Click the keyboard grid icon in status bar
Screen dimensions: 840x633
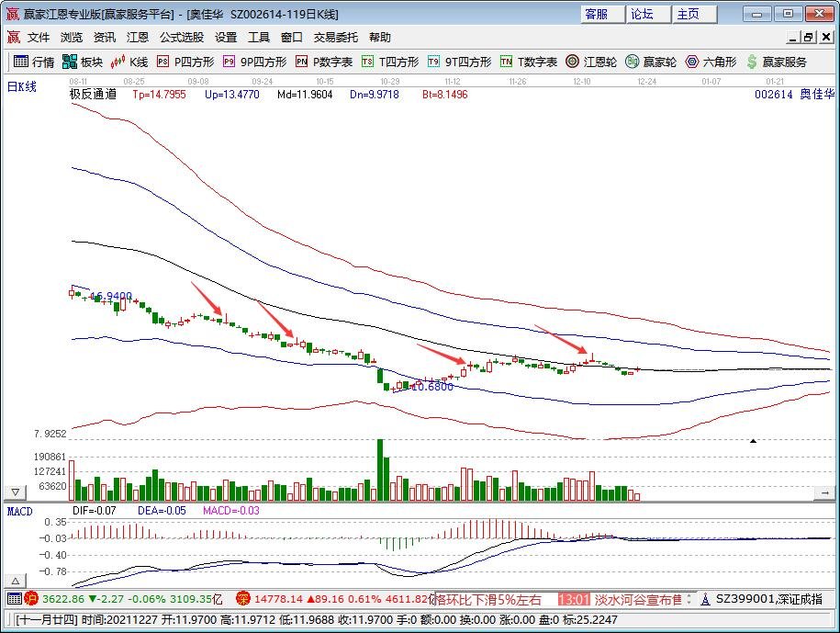[15, 598]
